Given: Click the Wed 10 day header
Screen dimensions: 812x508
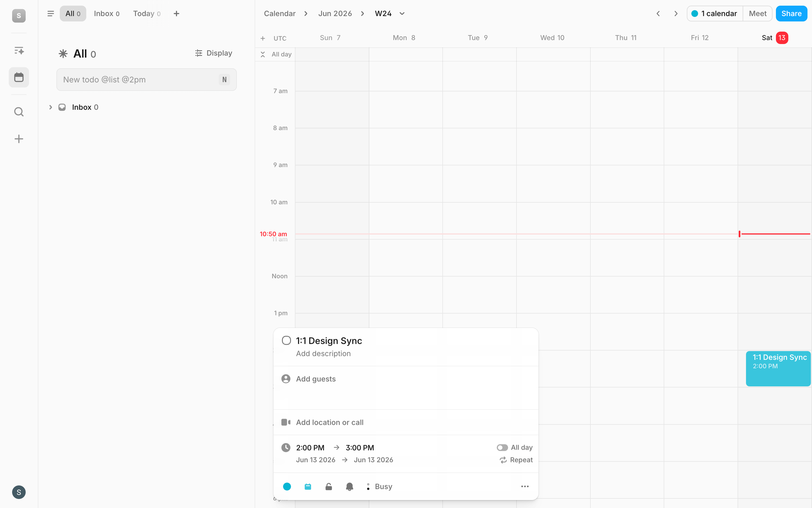Looking at the screenshot, I should tap(552, 38).
